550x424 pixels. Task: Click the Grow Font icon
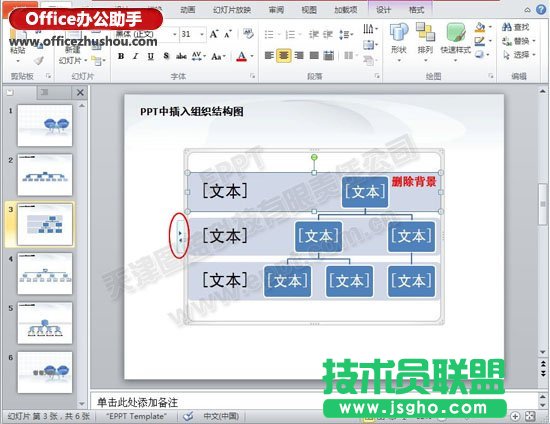tap(214, 34)
